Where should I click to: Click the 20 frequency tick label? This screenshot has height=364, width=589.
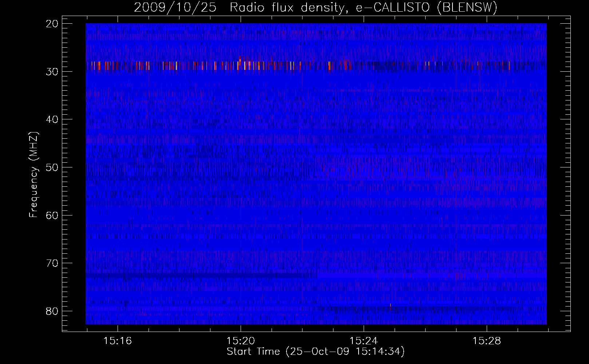coord(52,24)
